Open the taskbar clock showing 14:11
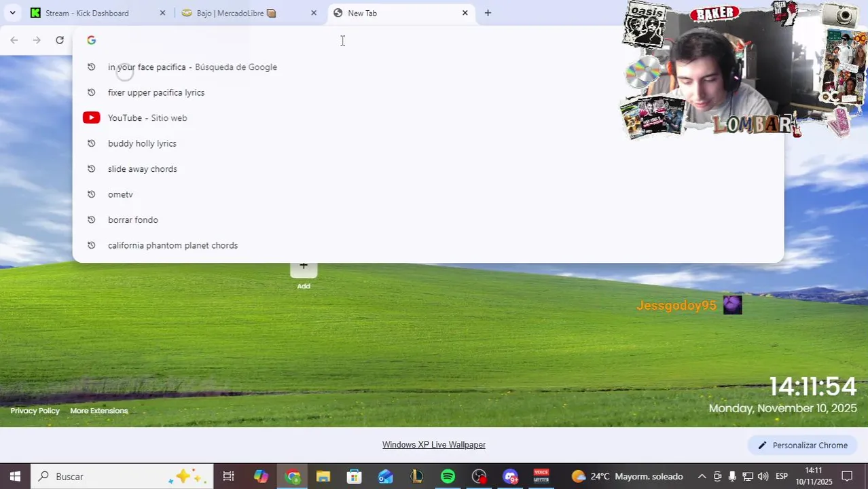This screenshot has height=489, width=868. point(814,477)
